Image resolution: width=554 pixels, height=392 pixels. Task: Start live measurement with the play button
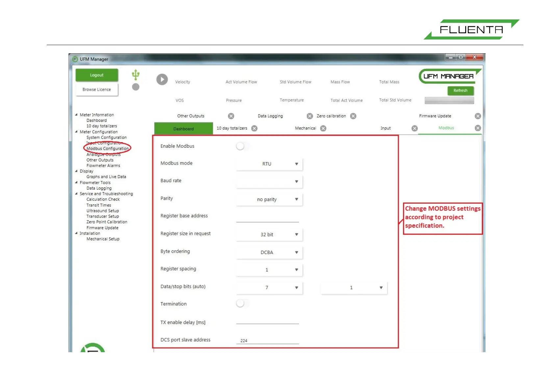(162, 79)
